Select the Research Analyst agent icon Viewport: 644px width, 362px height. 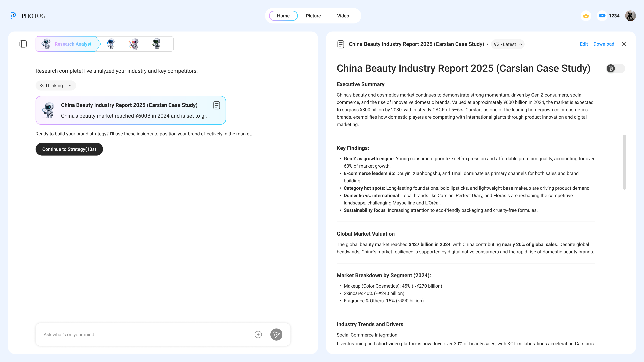click(x=46, y=44)
